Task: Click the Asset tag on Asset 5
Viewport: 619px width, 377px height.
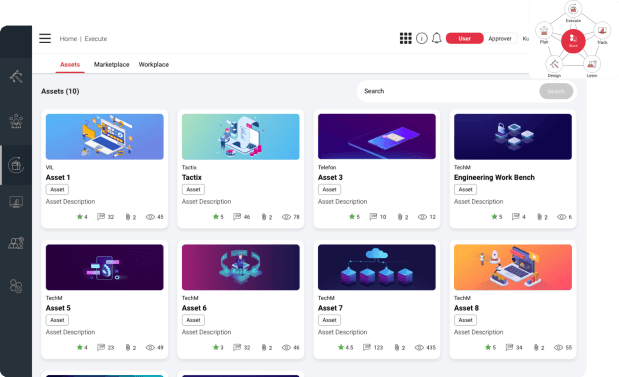Action: tap(57, 320)
